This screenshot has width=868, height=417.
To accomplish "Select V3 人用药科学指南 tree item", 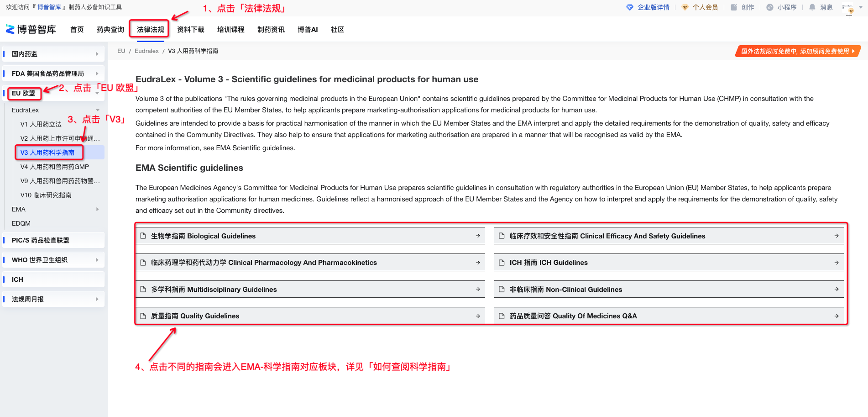I will point(47,153).
